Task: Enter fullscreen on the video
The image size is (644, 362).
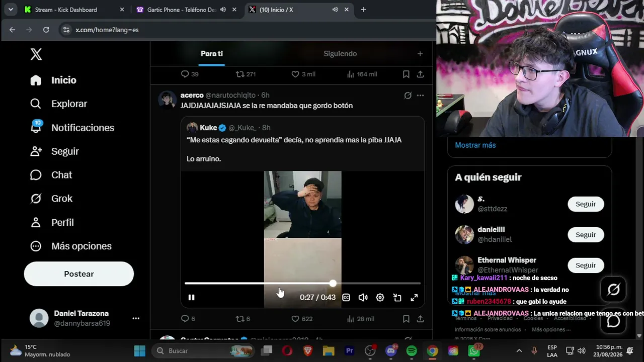Action: pyautogui.click(x=414, y=298)
